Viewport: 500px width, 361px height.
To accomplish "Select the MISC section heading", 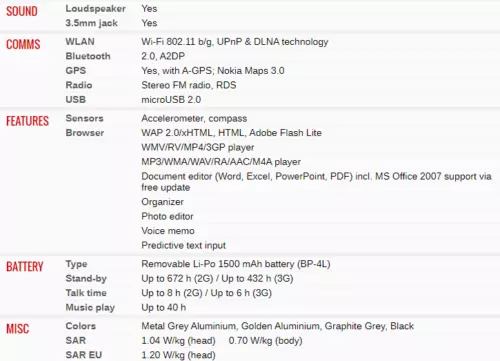I will pos(18,329).
